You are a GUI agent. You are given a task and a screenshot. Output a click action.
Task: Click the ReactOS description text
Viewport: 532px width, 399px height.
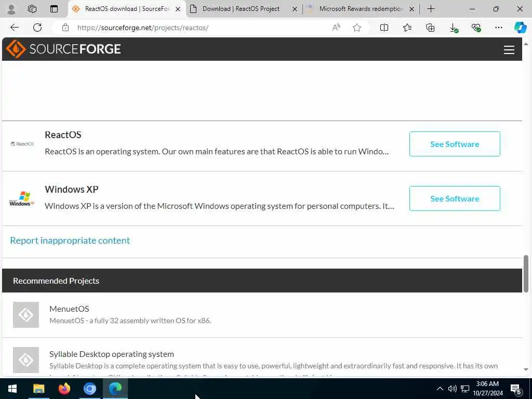click(x=217, y=152)
